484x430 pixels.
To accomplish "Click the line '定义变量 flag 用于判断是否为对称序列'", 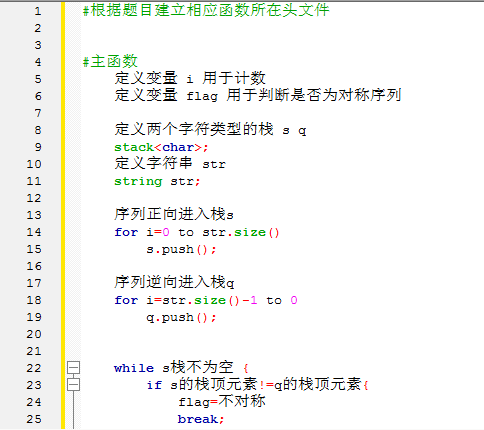I will 258,95.
